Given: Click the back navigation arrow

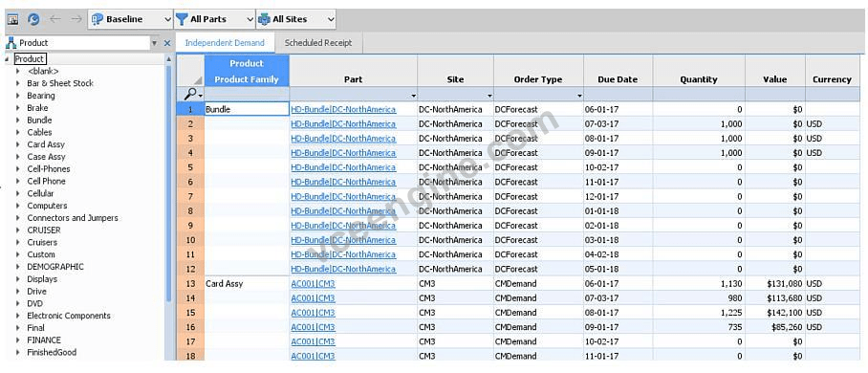Looking at the screenshot, I should pos(54,19).
